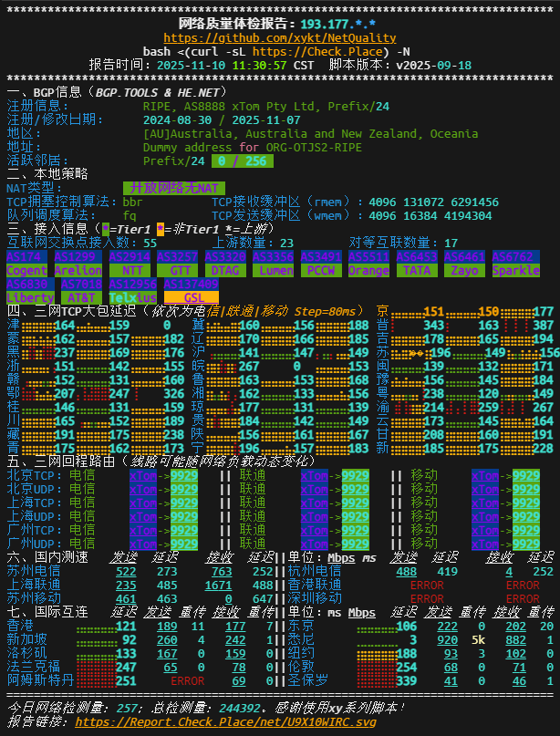
Task: Click the orange-highlighted GSL badge
Action: pyautogui.click(x=192, y=298)
